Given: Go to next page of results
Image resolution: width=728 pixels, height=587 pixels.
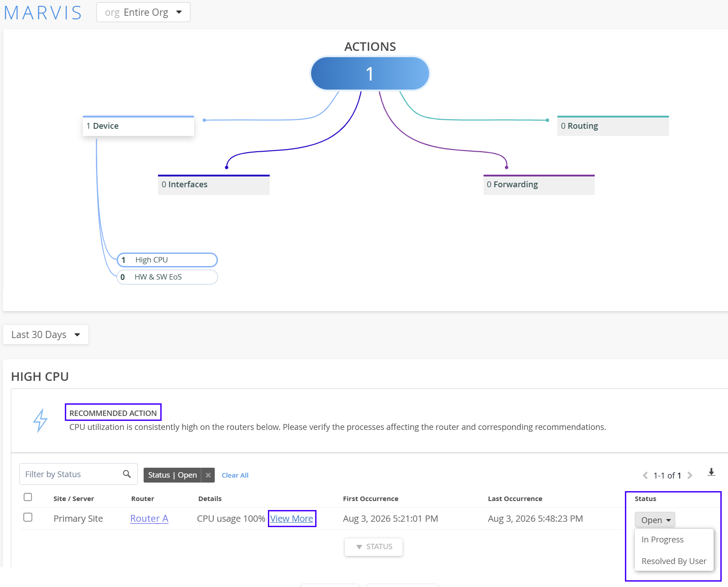Looking at the screenshot, I should coord(690,475).
